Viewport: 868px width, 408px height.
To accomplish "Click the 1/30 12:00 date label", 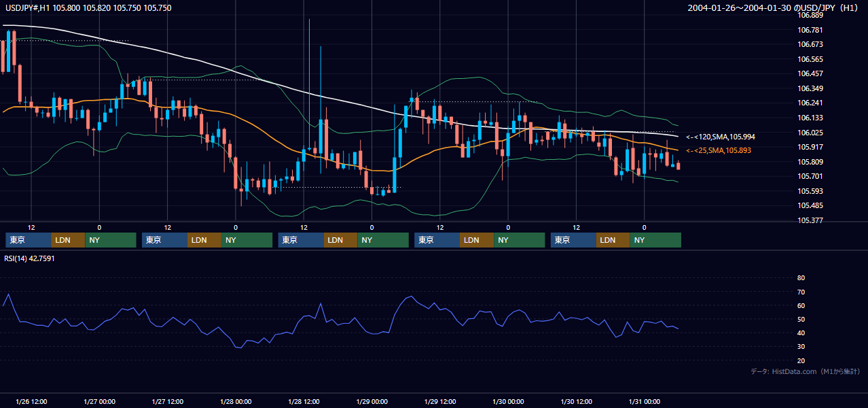I will click(576, 401).
